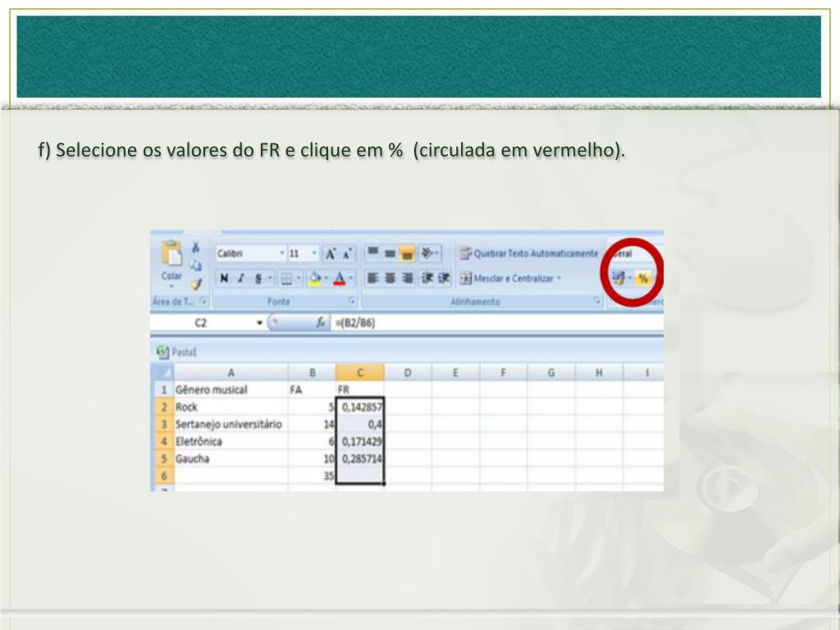Open the underline style dropdown arrow
This screenshot has width=840, height=630.
[x=270, y=279]
